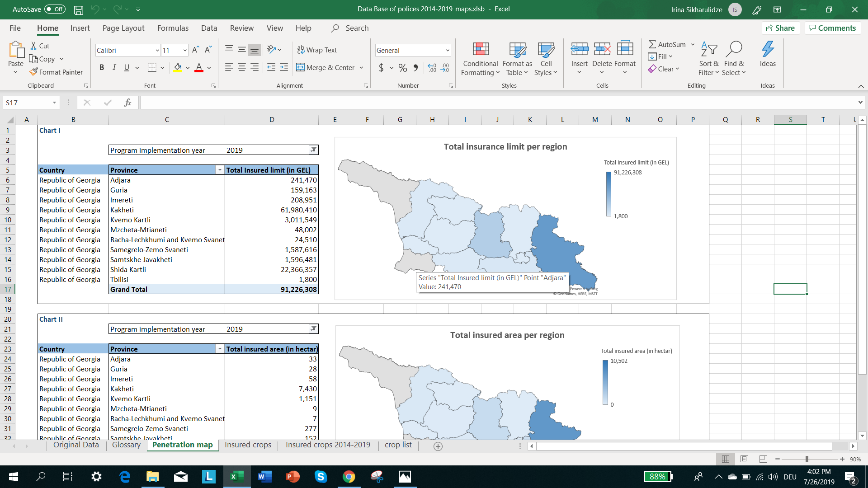This screenshot has width=868, height=488.
Task: Apply the Ideas feature
Action: (767, 56)
